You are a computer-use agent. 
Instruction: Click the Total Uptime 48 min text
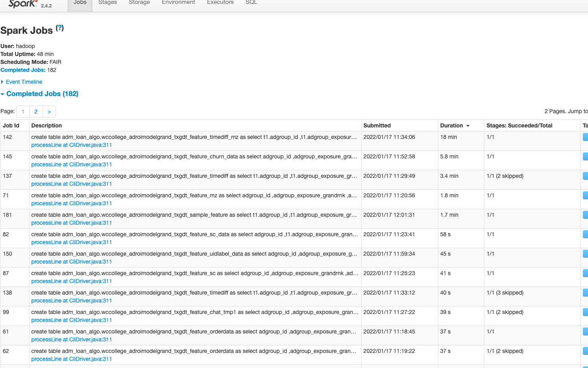(27, 54)
